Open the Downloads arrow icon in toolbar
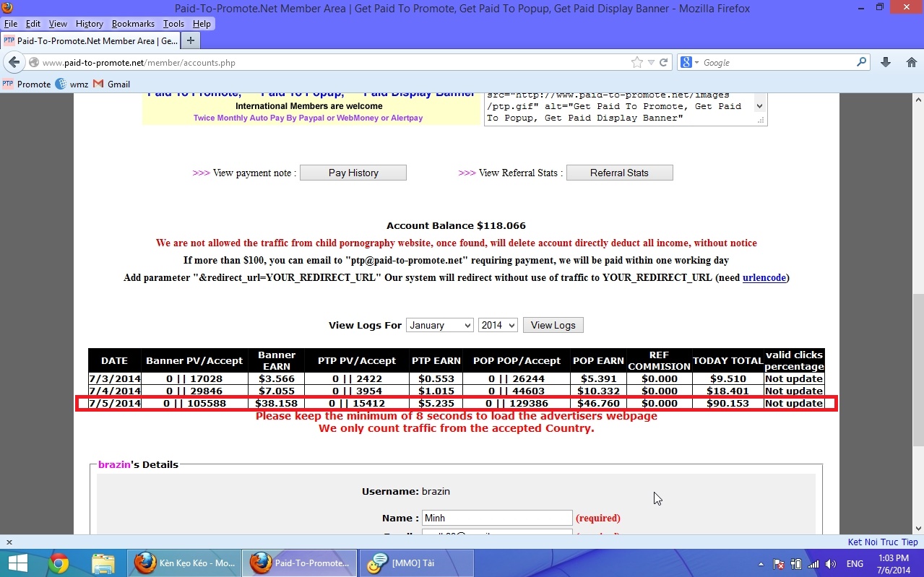This screenshot has height=577, width=924. coord(886,63)
